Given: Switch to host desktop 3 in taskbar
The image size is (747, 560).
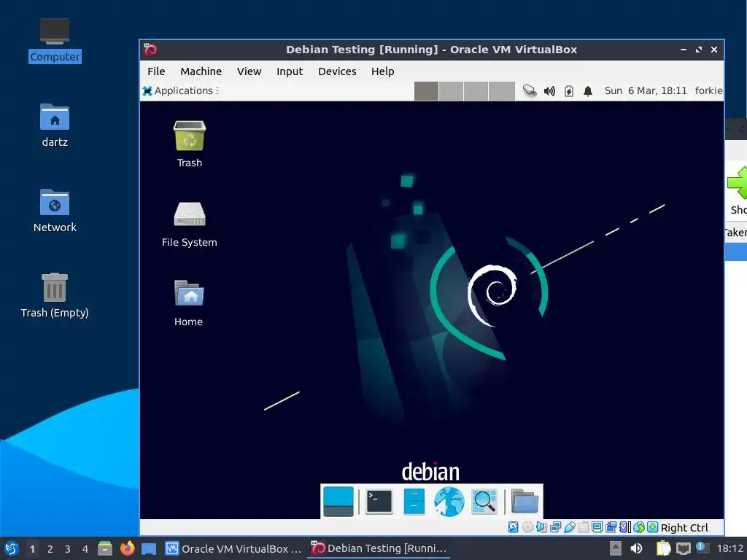Looking at the screenshot, I should point(68,549).
